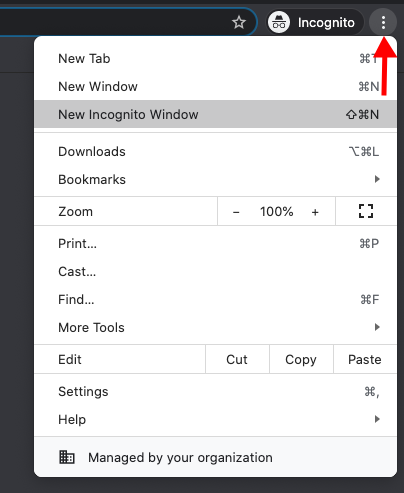The height and width of the screenshot is (493, 404).
Task: Click the Copy button in Edit row
Action: tap(301, 359)
